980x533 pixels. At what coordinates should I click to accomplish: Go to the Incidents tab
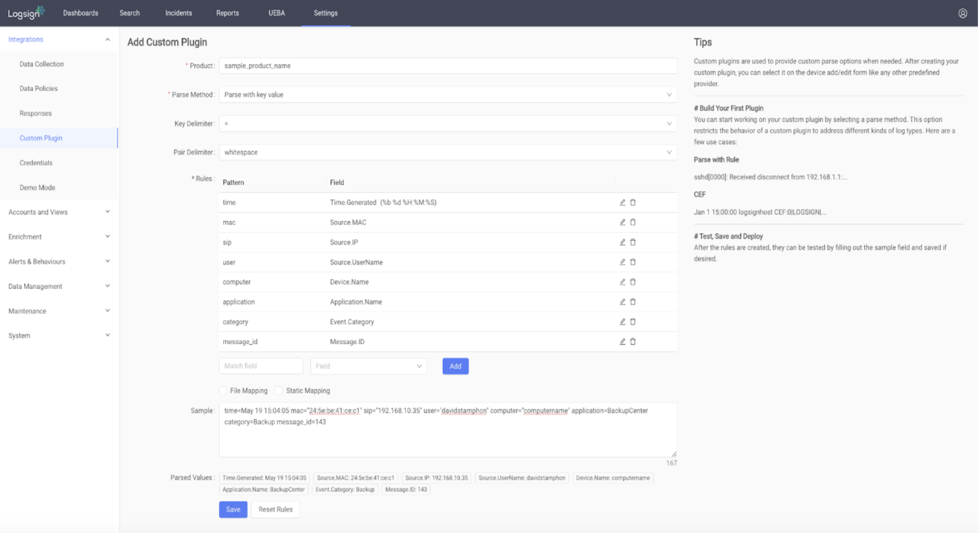pyautogui.click(x=178, y=13)
